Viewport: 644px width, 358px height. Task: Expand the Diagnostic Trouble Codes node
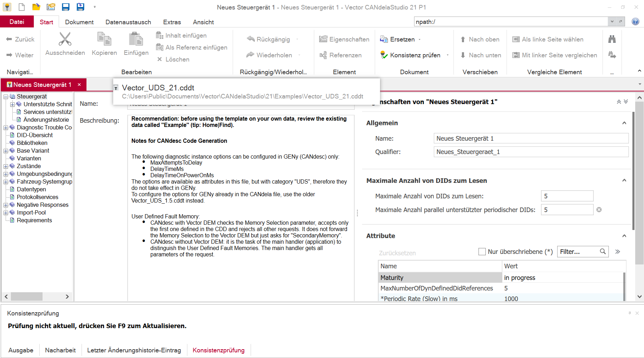tap(6, 128)
